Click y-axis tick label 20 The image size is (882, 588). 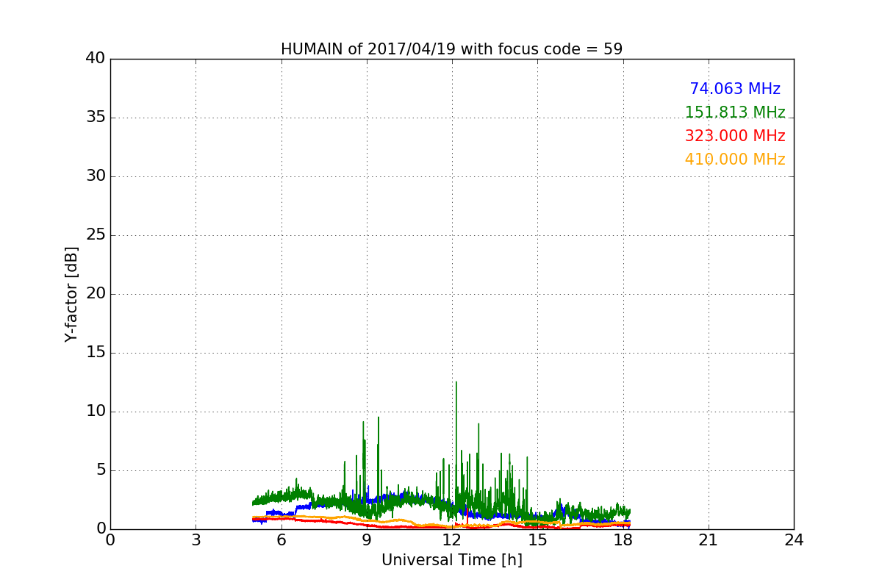pyautogui.click(x=96, y=294)
